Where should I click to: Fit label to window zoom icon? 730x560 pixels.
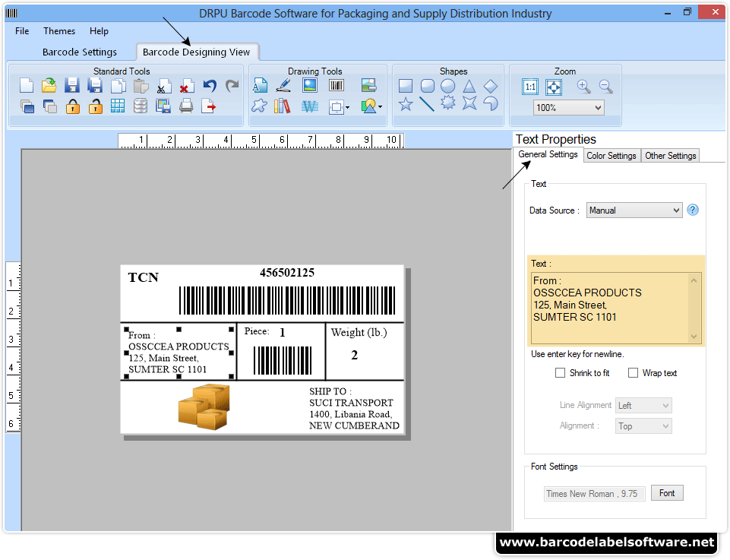tap(554, 87)
